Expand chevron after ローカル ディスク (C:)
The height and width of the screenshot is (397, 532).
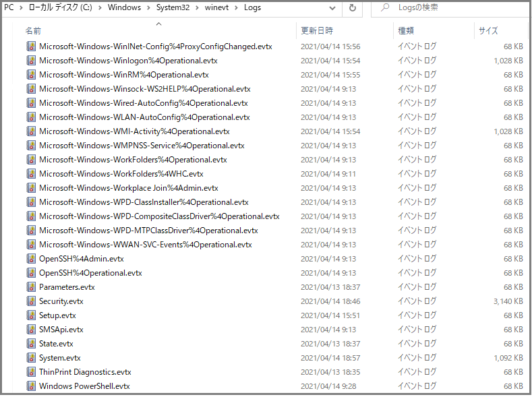pos(100,8)
